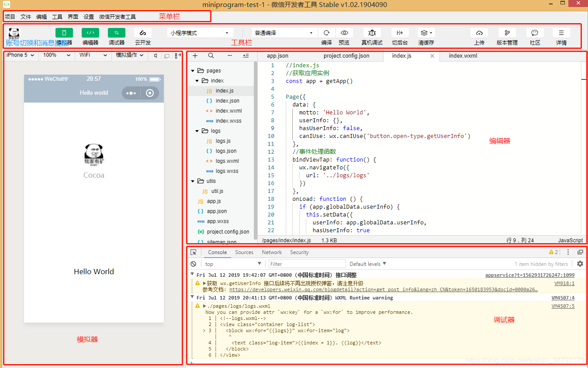The height and width of the screenshot is (368, 588).
Task: Click the inspect element icon in debugger
Action: coord(194,252)
